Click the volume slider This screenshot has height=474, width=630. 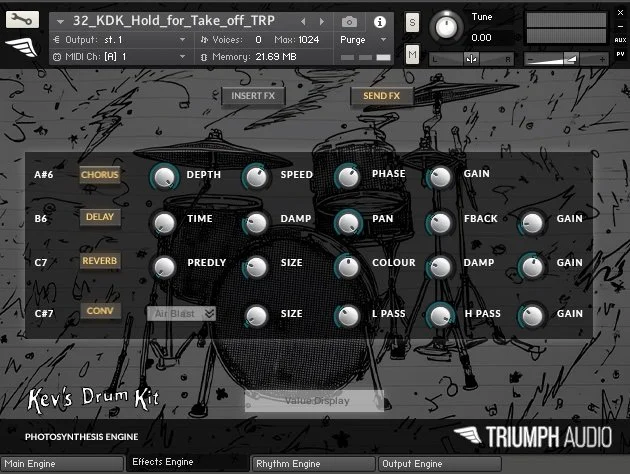point(566,59)
